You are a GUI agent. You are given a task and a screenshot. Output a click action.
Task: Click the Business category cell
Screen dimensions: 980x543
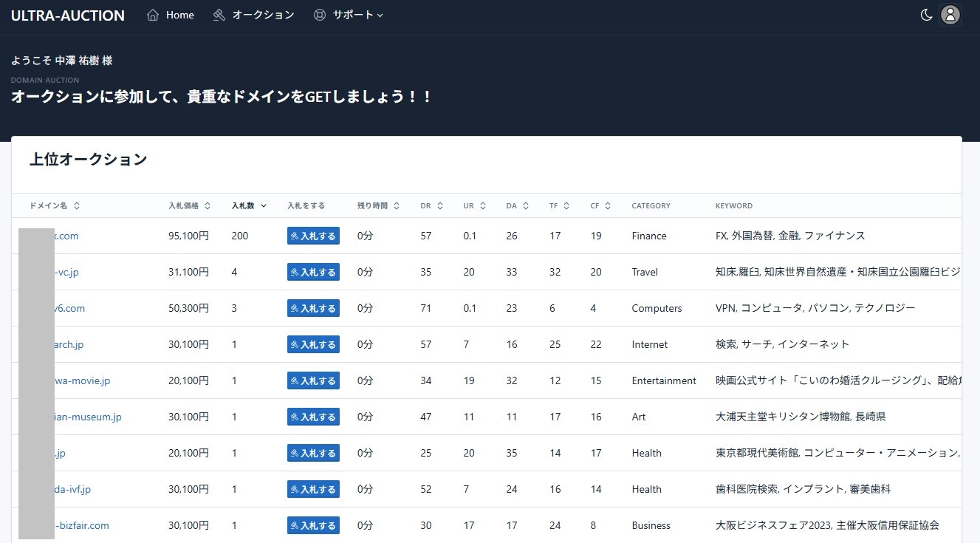coord(651,525)
